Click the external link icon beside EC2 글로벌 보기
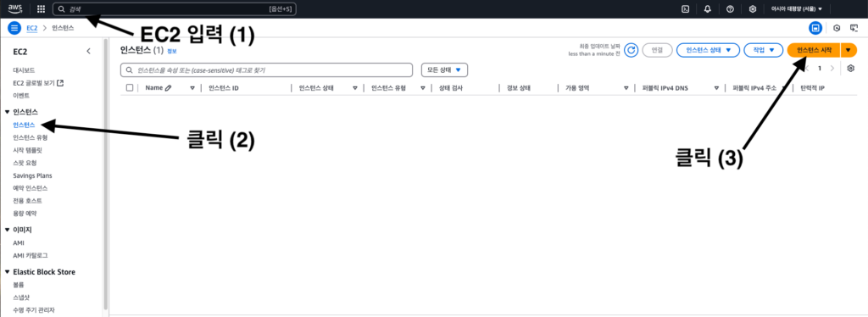 (61, 83)
